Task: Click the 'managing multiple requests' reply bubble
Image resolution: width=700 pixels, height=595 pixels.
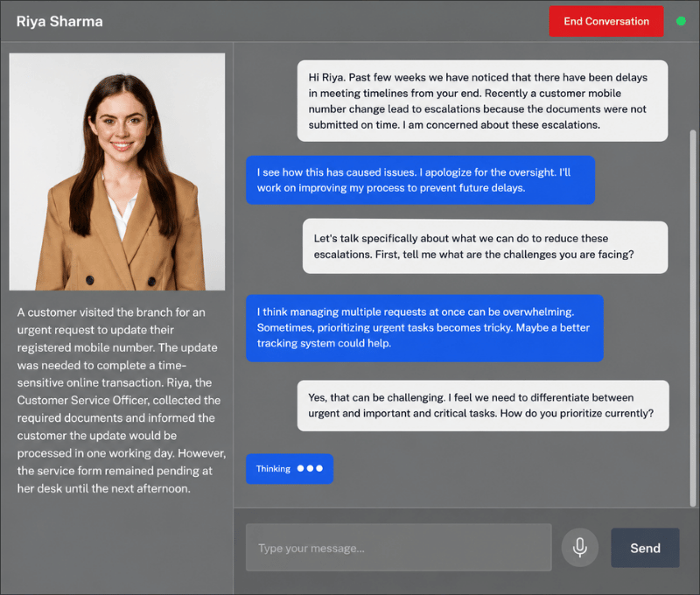Action: pos(424,327)
